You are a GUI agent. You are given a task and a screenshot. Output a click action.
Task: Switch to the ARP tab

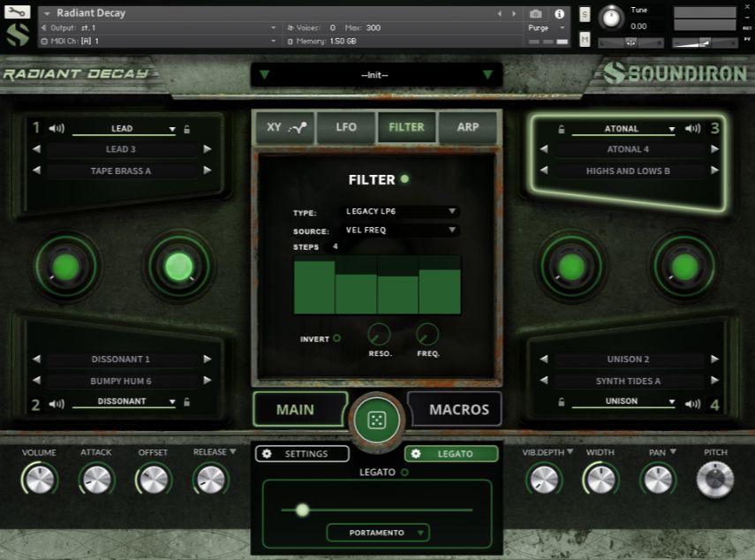tap(469, 127)
